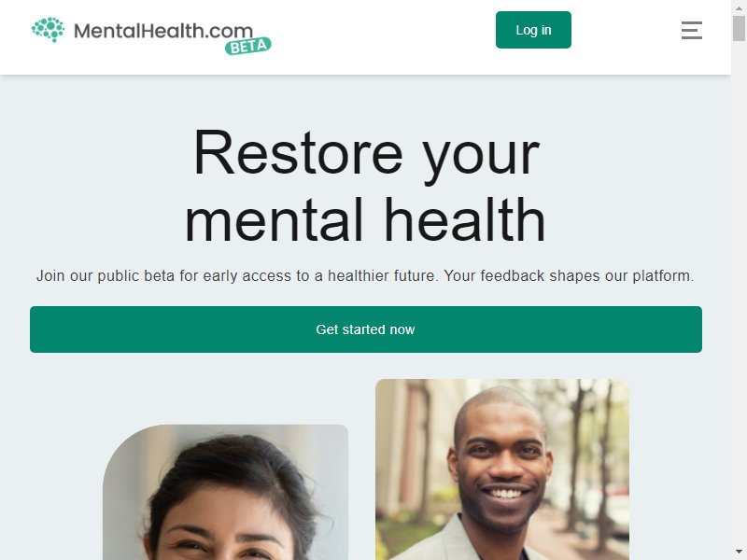This screenshot has height=560, width=747.
Task: Click the Log in button
Action: (x=533, y=30)
